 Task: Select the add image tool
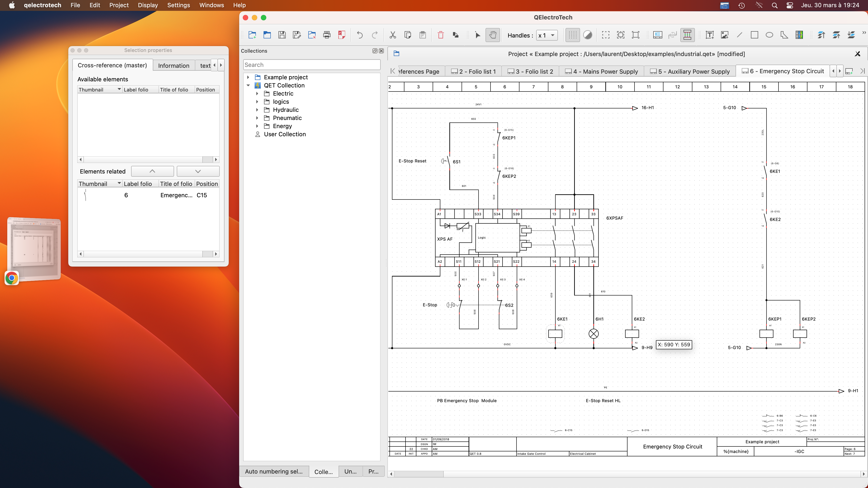(724, 35)
